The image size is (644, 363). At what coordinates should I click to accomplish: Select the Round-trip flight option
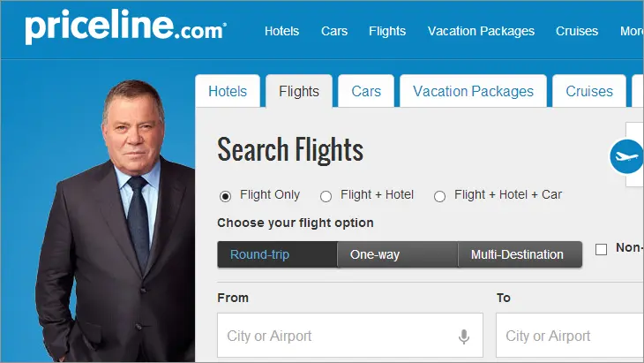point(277,255)
